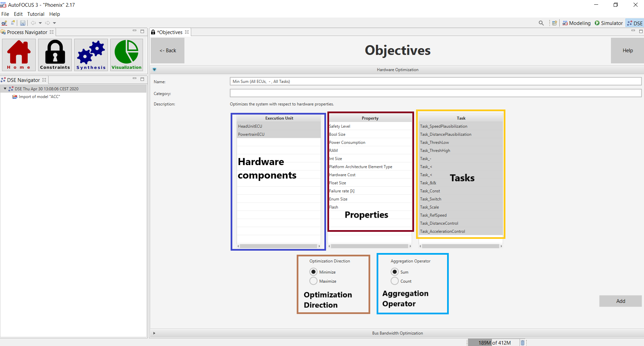This screenshot has height=346, width=644.
Task: Select the Objectives editor tab
Action: click(170, 32)
